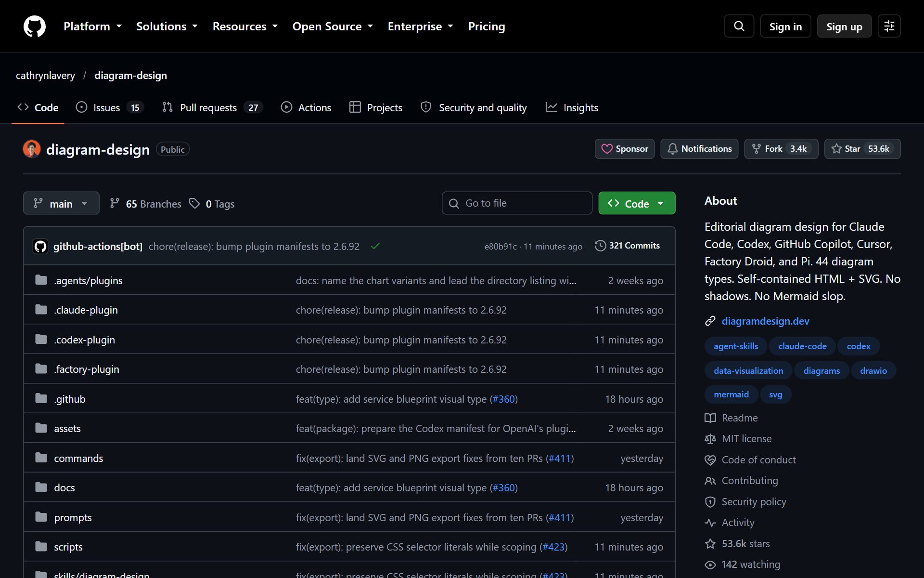Click the MIT license scale icon

tap(710, 439)
